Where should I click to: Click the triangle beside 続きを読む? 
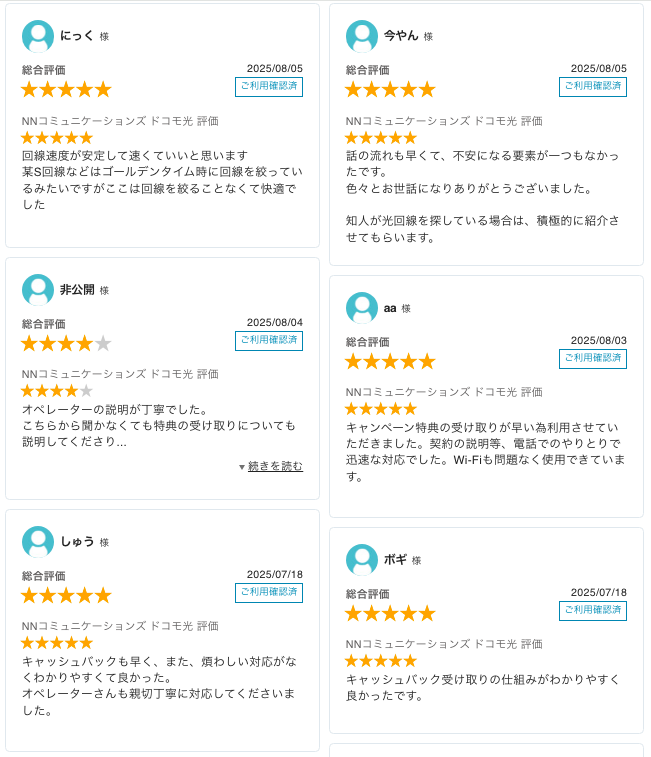(242, 467)
